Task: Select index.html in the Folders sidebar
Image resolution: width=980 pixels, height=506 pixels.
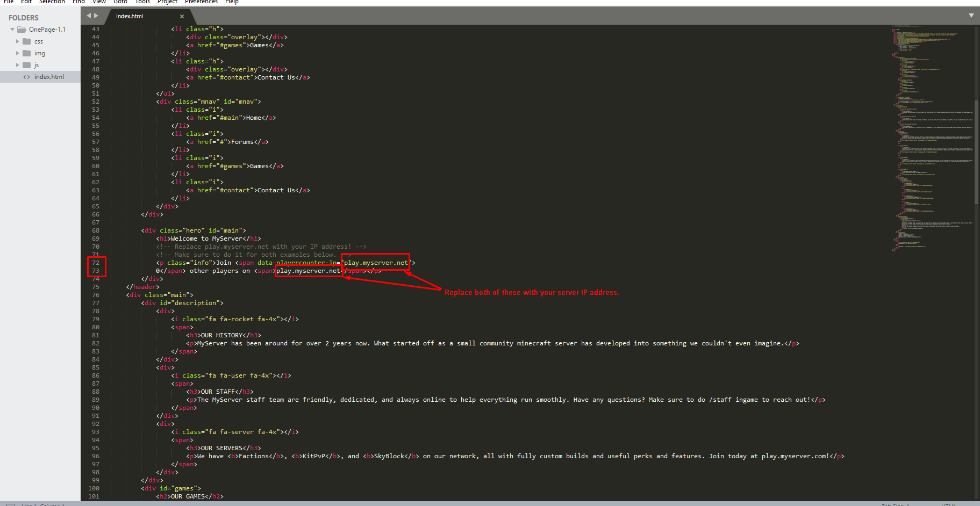Action: pyautogui.click(x=49, y=76)
